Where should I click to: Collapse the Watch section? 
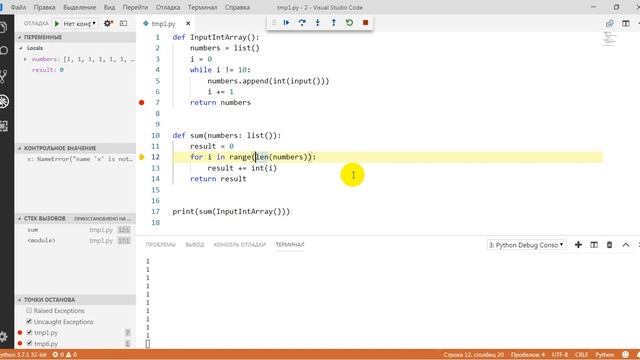click(76, 148)
